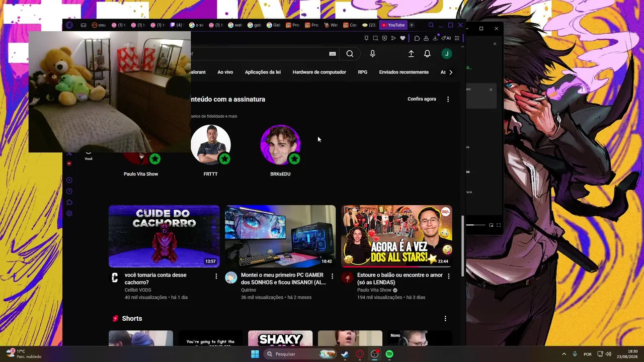Search by voice using the microphone icon
The image size is (644, 362).
click(x=372, y=54)
